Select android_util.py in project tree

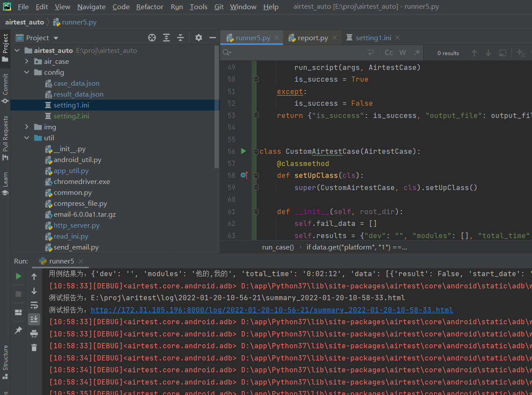pyautogui.click(x=77, y=160)
